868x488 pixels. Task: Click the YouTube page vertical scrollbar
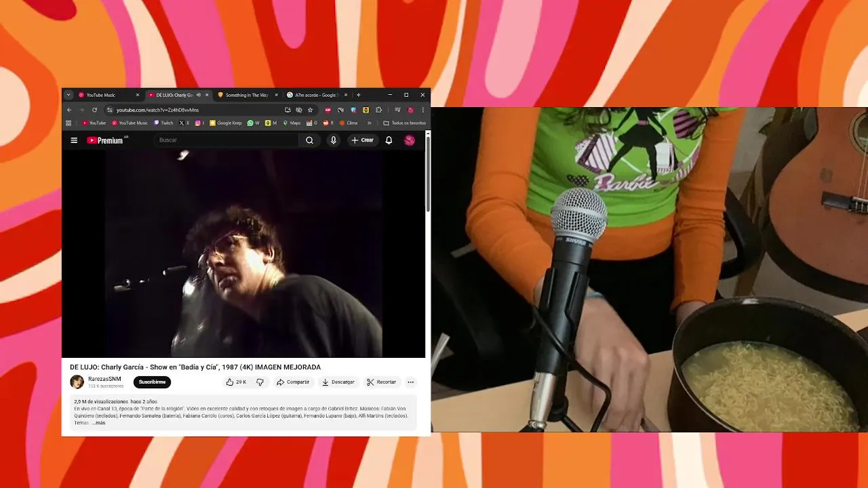428,173
